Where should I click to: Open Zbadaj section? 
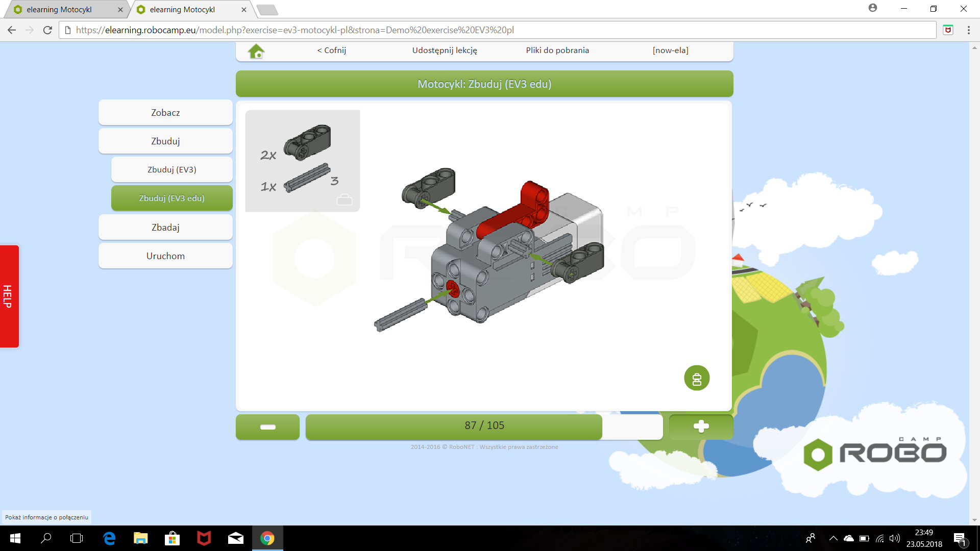165,228
